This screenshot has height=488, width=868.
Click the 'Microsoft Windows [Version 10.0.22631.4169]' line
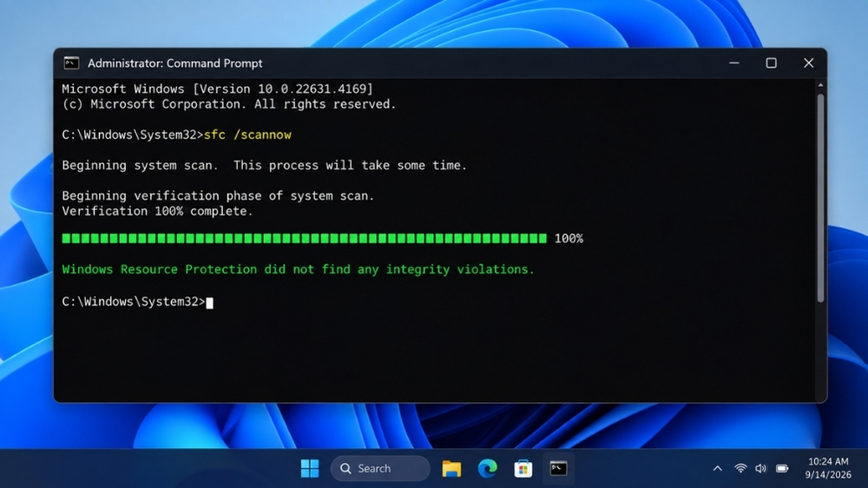[218, 89]
